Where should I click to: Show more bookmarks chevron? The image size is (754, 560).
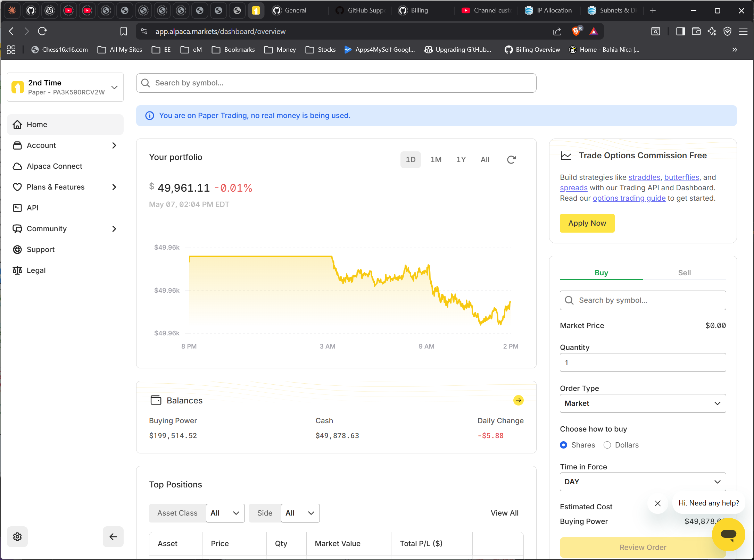(x=735, y=50)
